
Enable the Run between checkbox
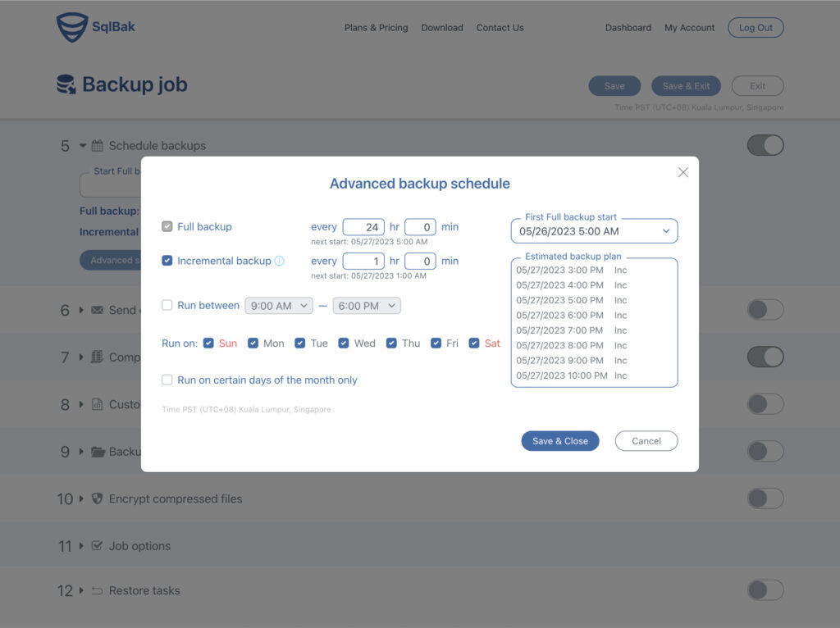click(x=167, y=305)
